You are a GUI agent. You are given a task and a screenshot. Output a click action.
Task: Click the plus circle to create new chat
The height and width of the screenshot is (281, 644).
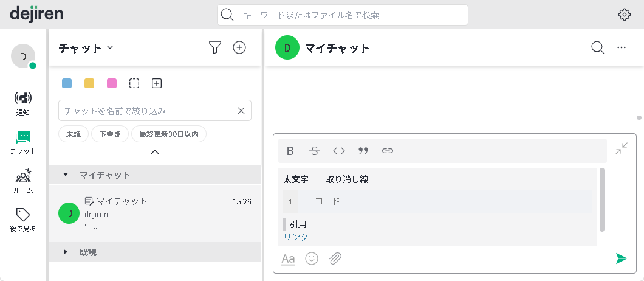click(x=239, y=47)
